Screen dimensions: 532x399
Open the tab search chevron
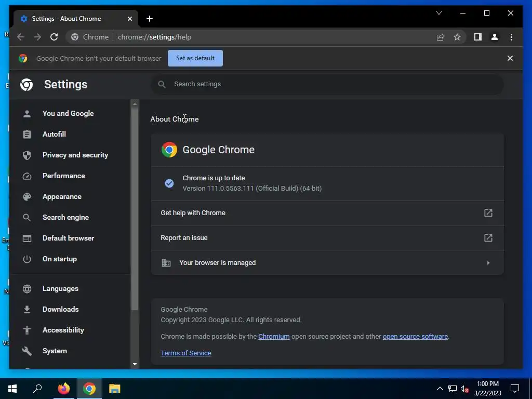(x=439, y=13)
